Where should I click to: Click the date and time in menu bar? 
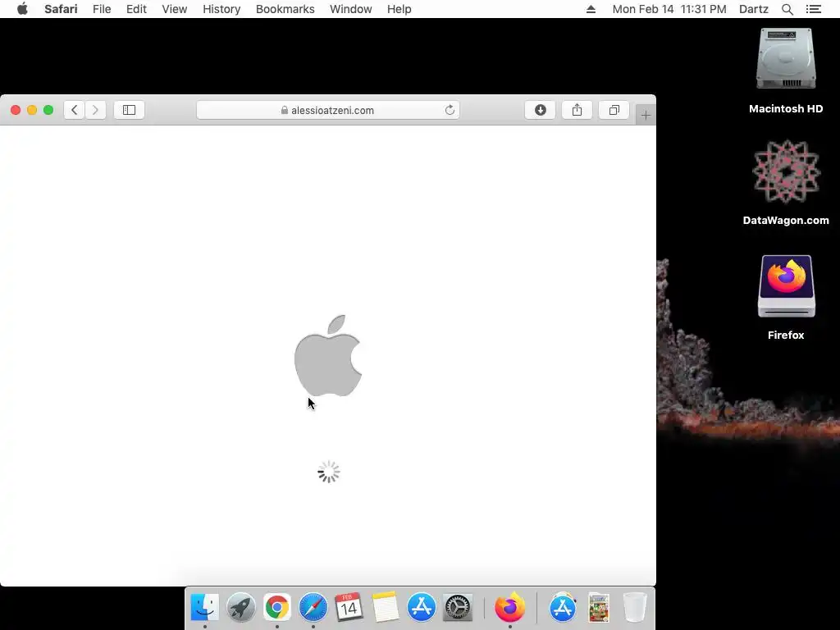coord(669,9)
